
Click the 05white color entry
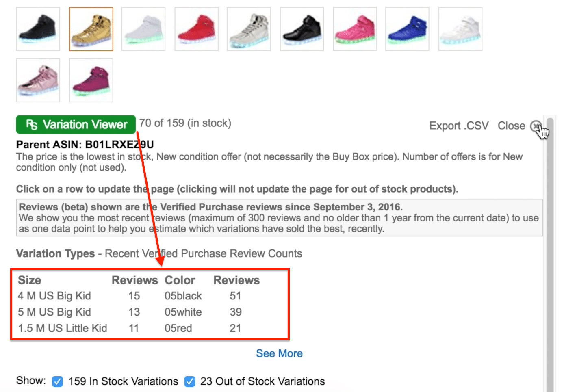[183, 312]
